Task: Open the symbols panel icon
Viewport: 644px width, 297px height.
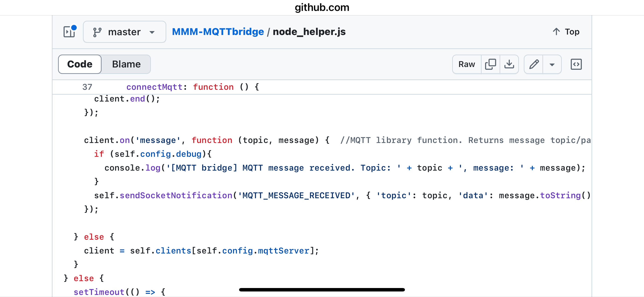Action: coord(576,64)
